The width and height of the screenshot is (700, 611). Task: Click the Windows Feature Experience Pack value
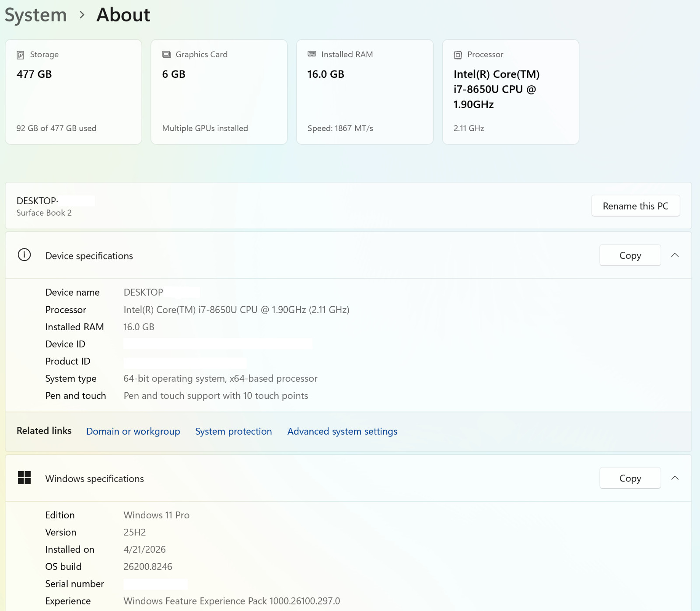231,601
